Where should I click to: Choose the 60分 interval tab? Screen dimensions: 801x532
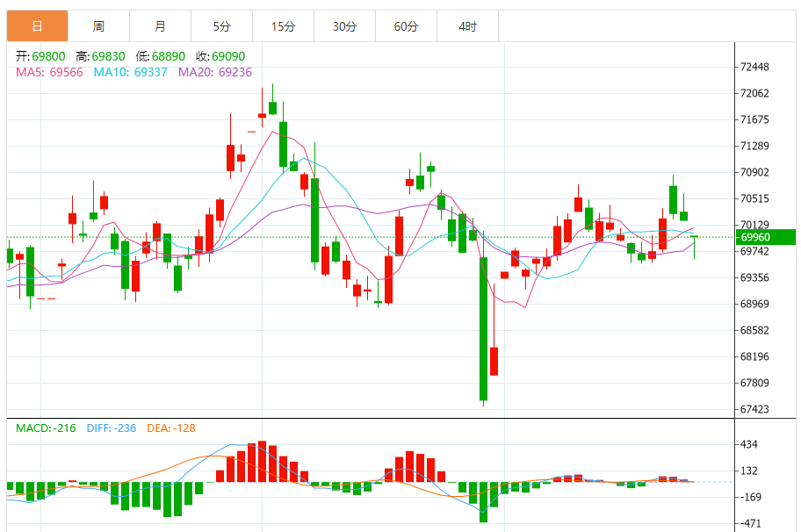(x=406, y=26)
